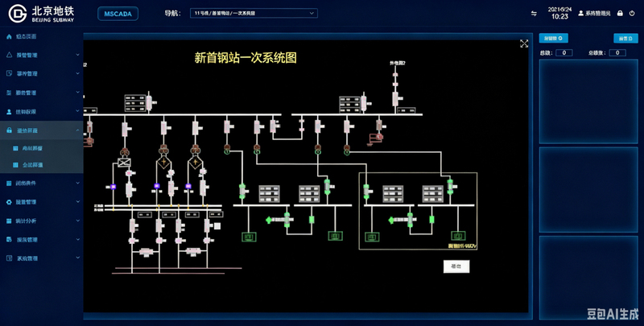Expand the sidebar menu with the triangle alert icon

coord(77,55)
